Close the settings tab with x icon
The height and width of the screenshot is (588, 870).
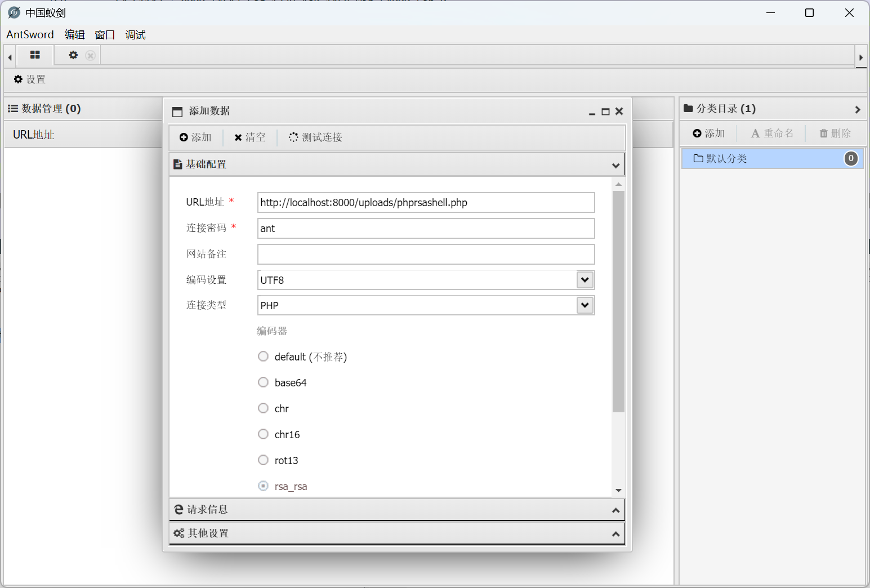[x=90, y=55]
